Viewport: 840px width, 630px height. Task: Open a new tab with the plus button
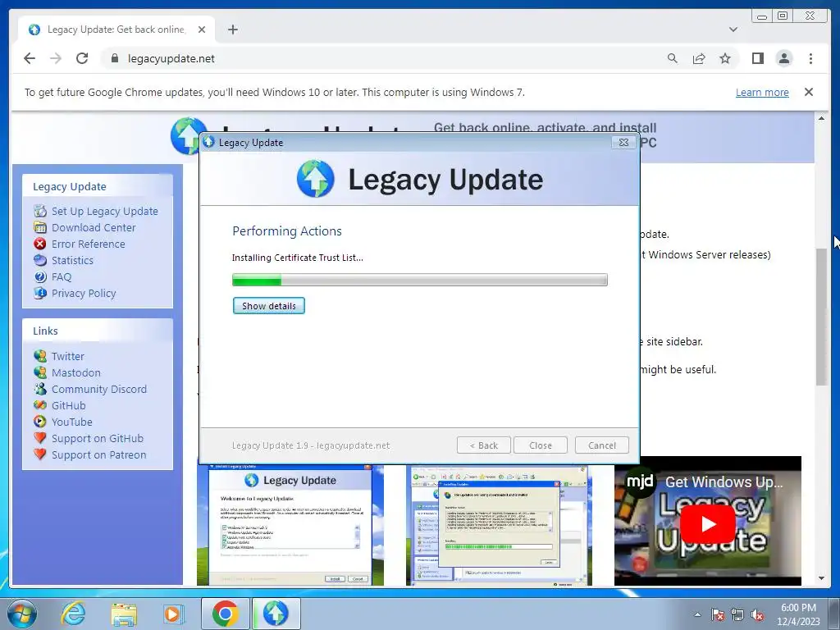coord(232,30)
